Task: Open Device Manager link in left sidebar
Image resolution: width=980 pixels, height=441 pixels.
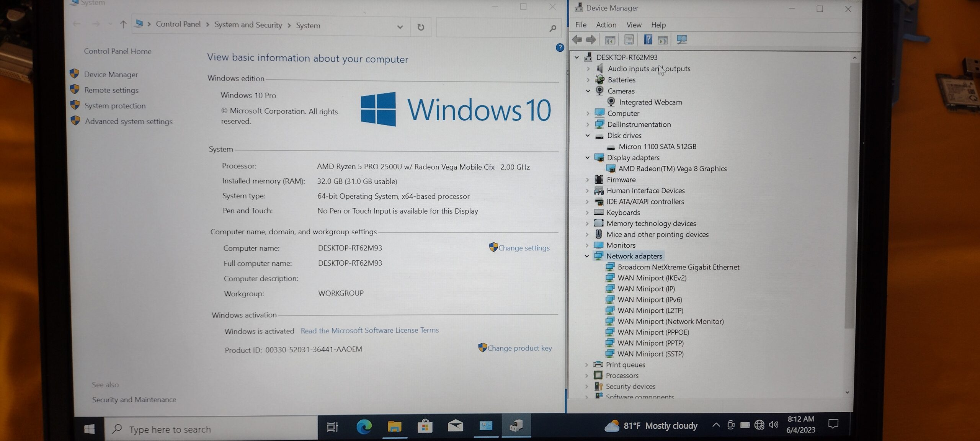Action: tap(111, 75)
